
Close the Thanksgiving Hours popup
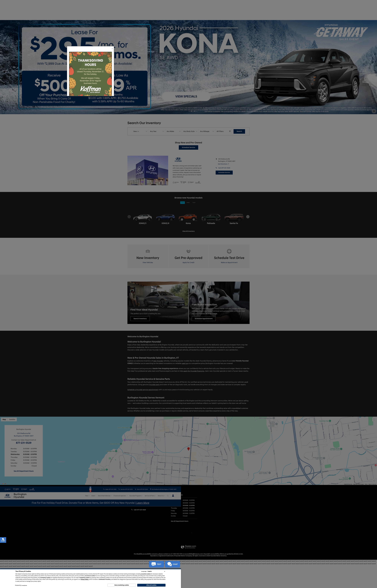[112, 49]
